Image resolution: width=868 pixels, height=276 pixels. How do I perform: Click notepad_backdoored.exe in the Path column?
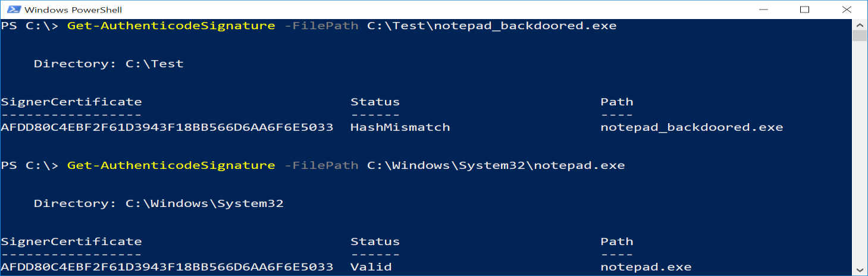(x=691, y=127)
